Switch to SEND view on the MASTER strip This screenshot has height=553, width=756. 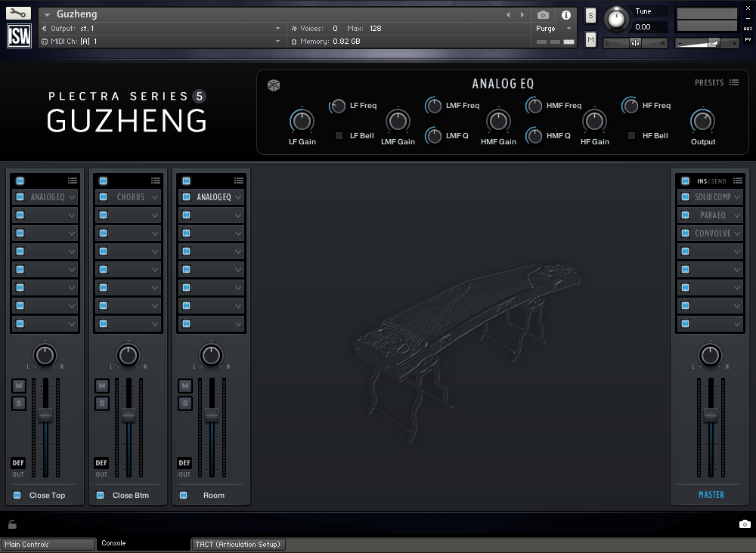pos(719,181)
